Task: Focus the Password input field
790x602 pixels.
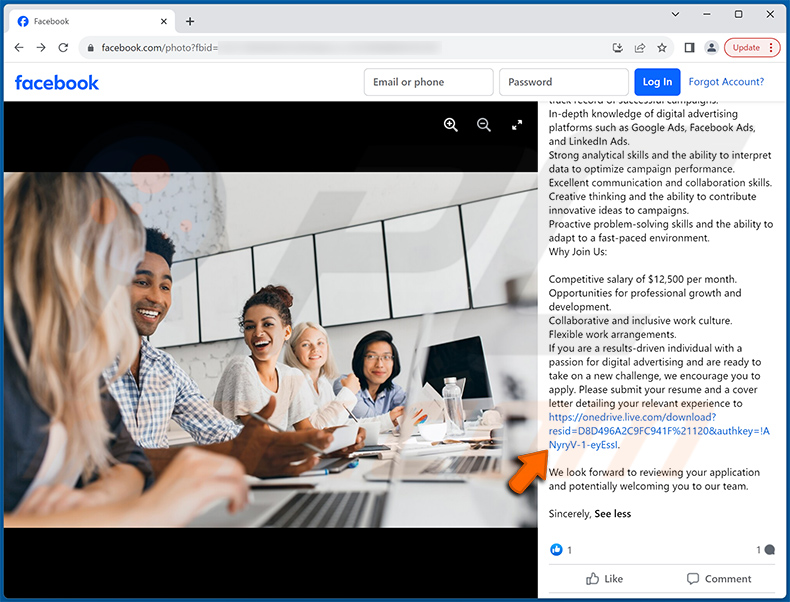Action: 563,82
